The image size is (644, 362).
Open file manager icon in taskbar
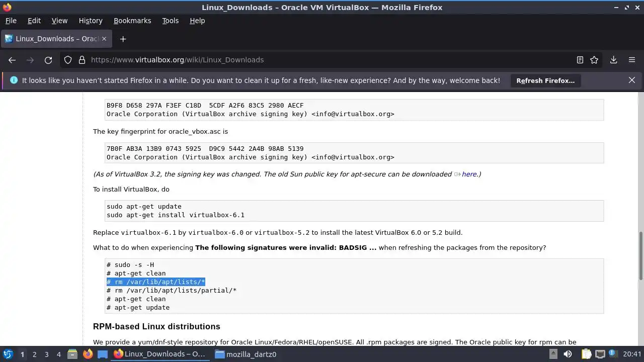(x=72, y=354)
